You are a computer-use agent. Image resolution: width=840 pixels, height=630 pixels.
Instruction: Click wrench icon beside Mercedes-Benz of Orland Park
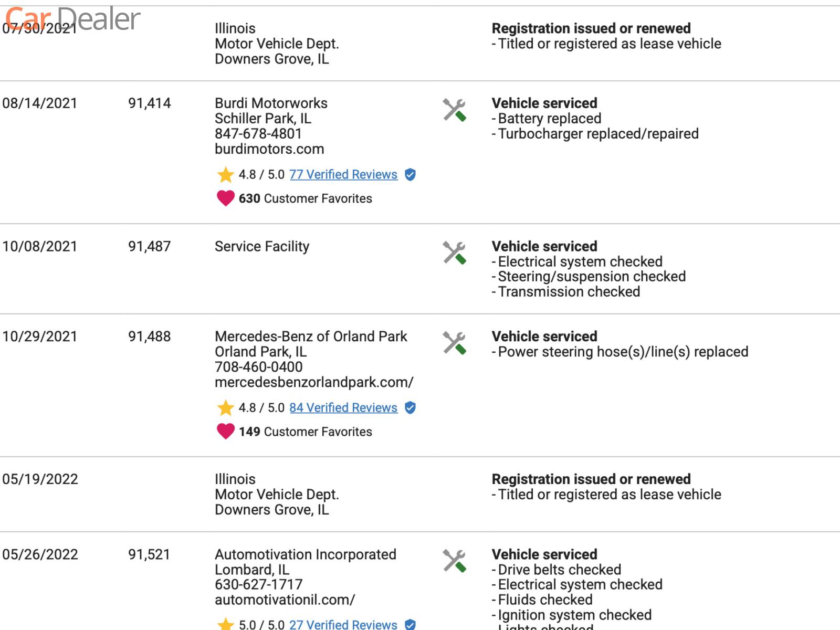[454, 343]
